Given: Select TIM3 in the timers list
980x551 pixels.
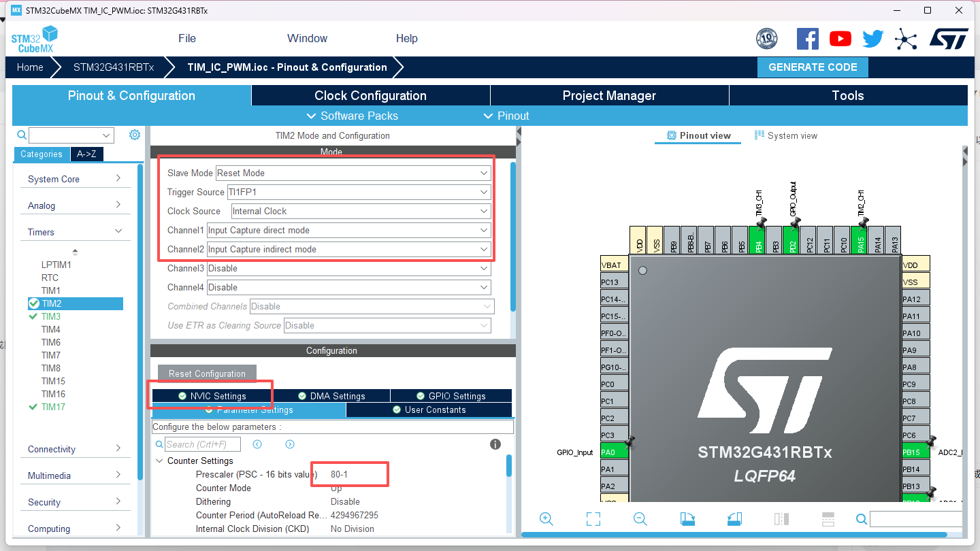Looking at the screenshot, I should point(51,316).
